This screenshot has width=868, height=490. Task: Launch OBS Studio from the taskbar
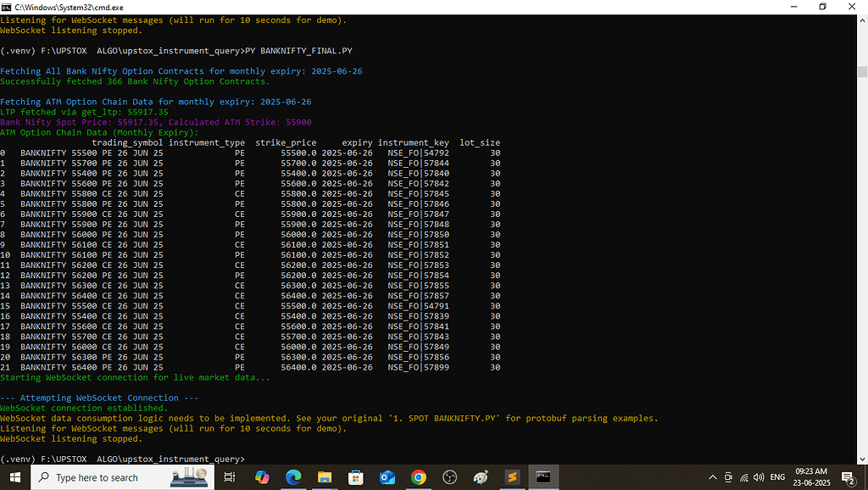coord(449,476)
